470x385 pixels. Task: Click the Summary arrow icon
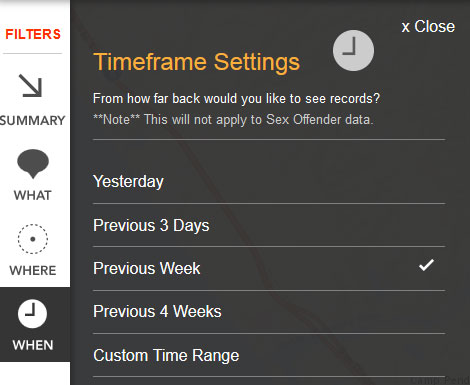(x=31, y=86)
